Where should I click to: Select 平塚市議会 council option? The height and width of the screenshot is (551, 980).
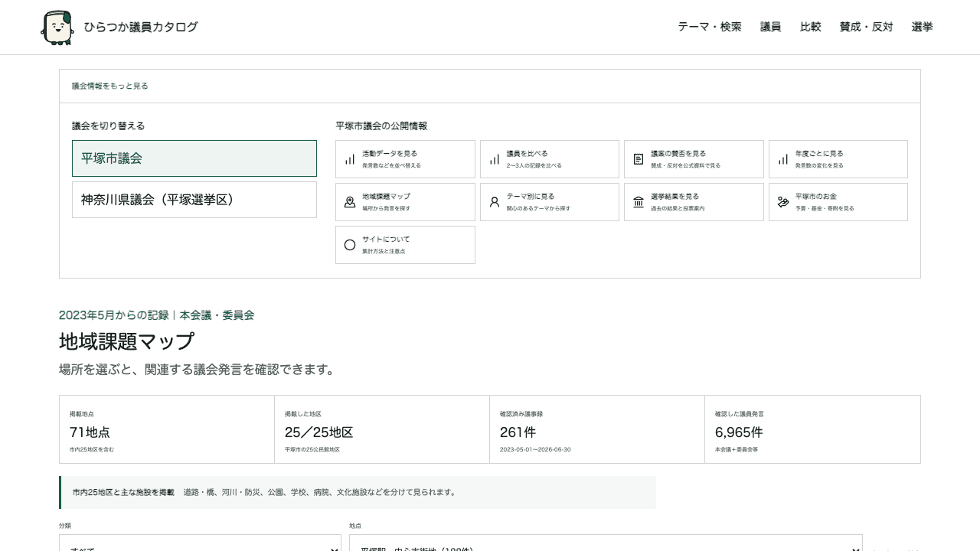click(x=194, y=158)
